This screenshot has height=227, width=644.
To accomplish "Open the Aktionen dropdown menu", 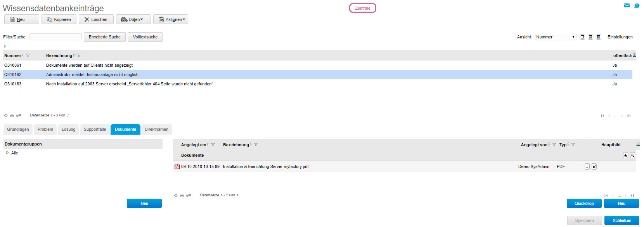I will (x=171, y=19).
